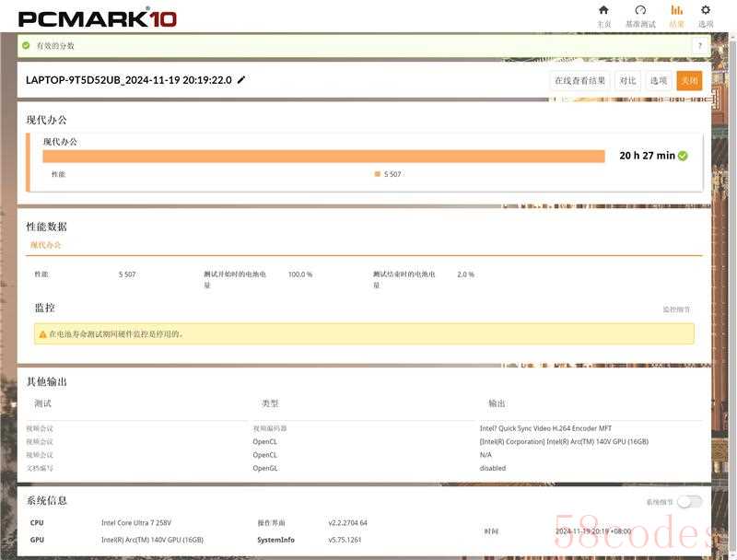The height and width of the screenshot is (560, 737).
Task: Click the 在线查看结果 button
Action: pos(579,81)
